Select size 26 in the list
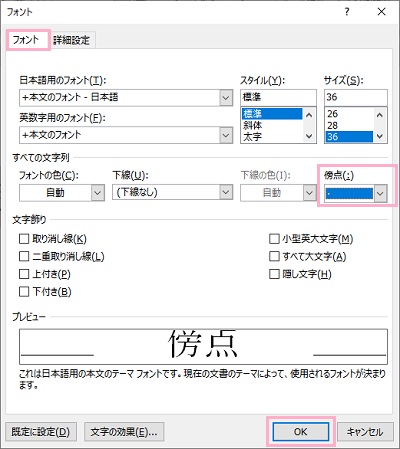The width and height of the screenshot is (400, 449). 349,114
